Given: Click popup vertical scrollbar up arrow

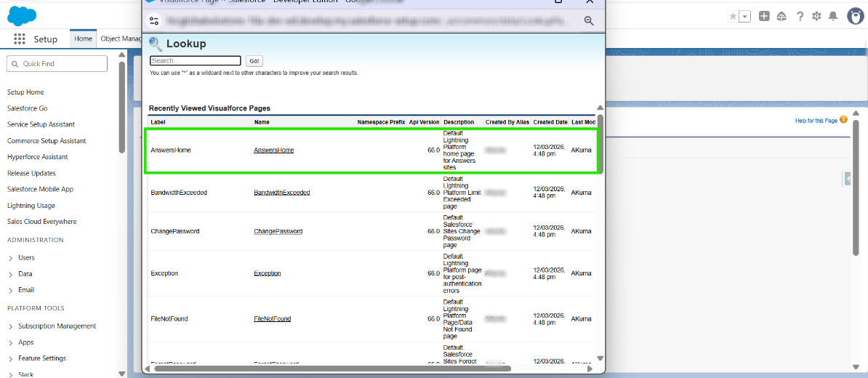Looking at the screenshot, I should (x=600, y=108).
